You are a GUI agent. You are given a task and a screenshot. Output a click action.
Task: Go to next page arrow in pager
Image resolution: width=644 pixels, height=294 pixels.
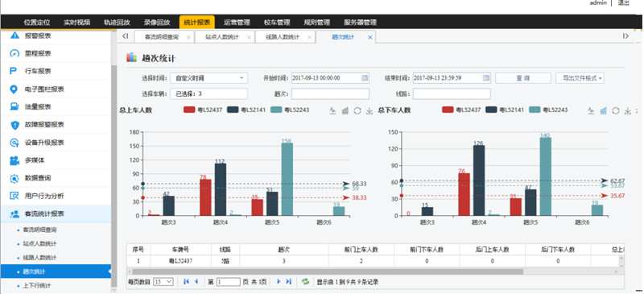[279, 282]
